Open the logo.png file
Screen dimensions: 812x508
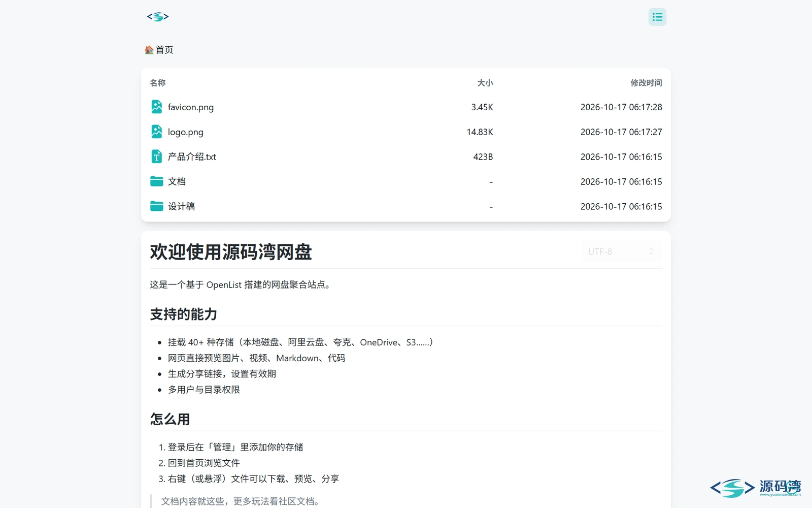[186, 132]
